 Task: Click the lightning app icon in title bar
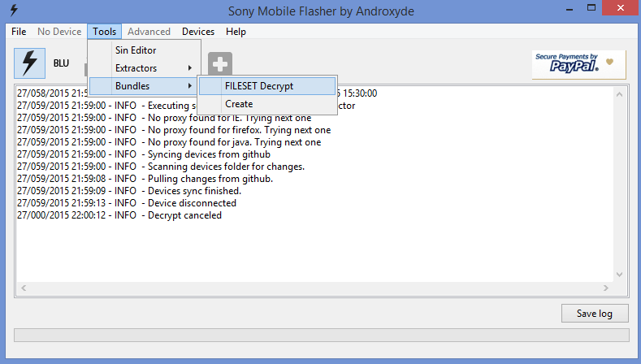pyautogui.click(x=14, y=11)
